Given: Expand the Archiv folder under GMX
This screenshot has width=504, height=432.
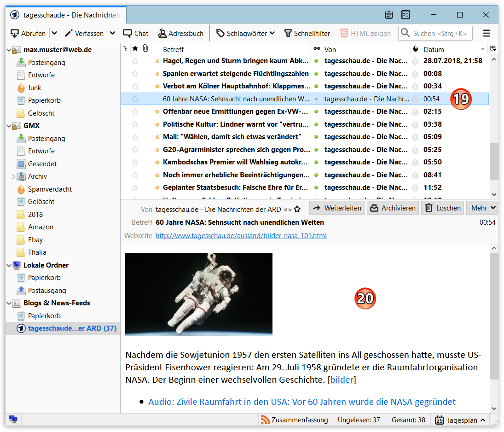Looking at the screenshot, I should pyautogui.click(x=13, y=176).
